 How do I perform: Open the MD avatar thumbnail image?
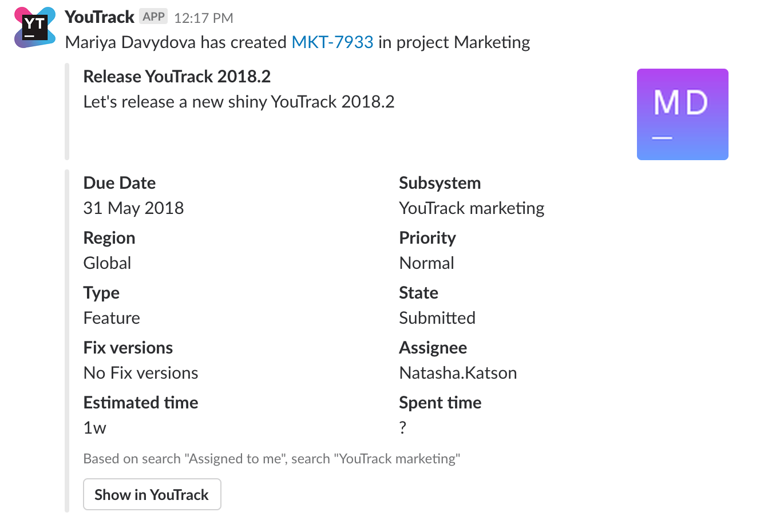click(682, 114)
